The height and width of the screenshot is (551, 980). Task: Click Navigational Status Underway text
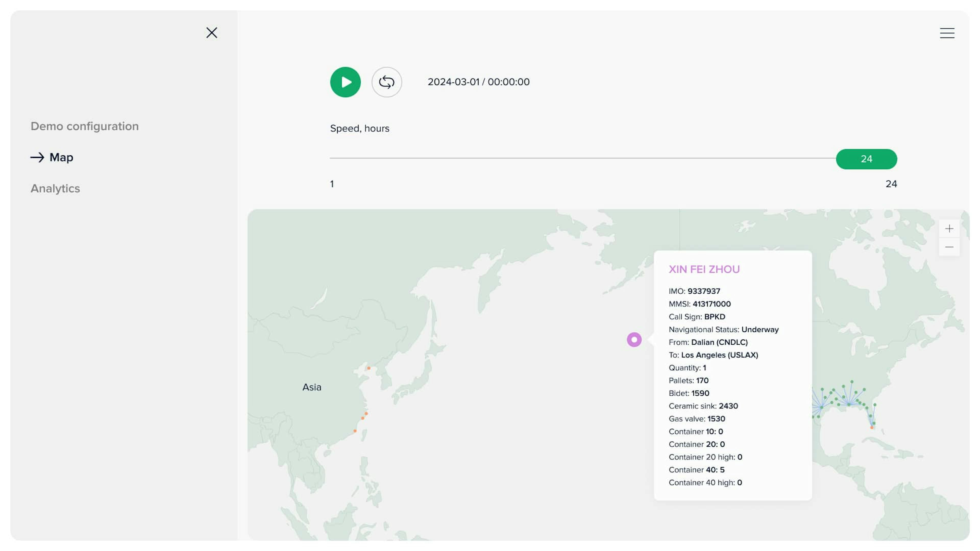point(724,329)
